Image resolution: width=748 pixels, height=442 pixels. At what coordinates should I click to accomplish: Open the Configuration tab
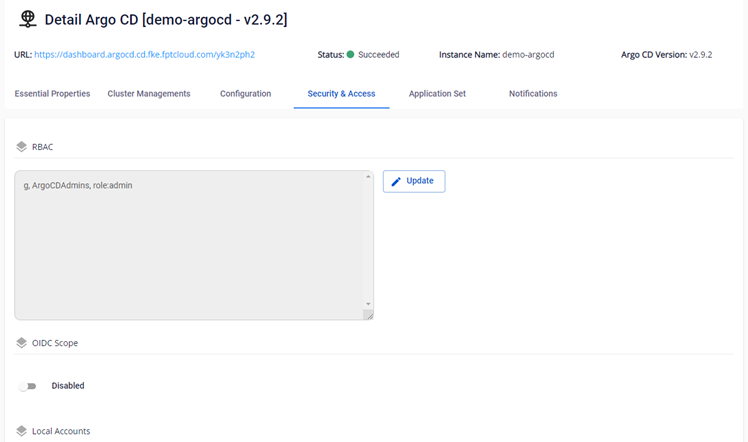(245, 94)
